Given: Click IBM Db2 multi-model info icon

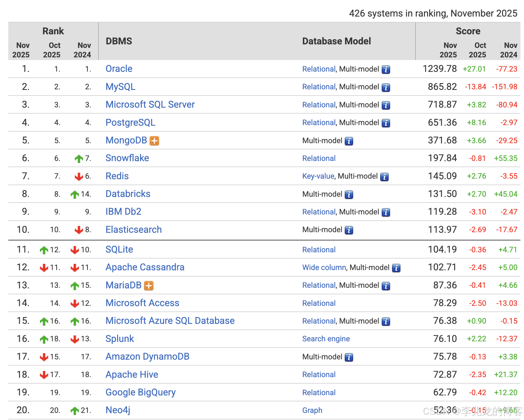Looking at the screenshot, I should (386, 212).
